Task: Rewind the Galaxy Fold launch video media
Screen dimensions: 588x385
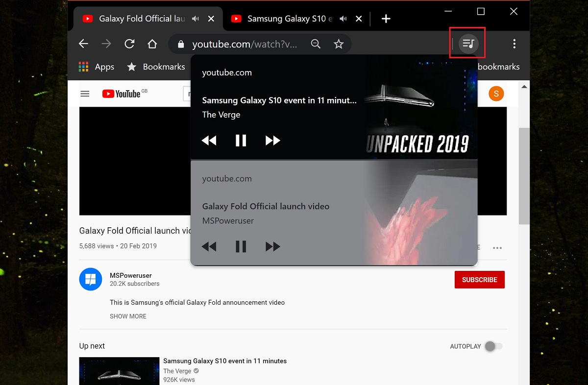Action: 209,246
